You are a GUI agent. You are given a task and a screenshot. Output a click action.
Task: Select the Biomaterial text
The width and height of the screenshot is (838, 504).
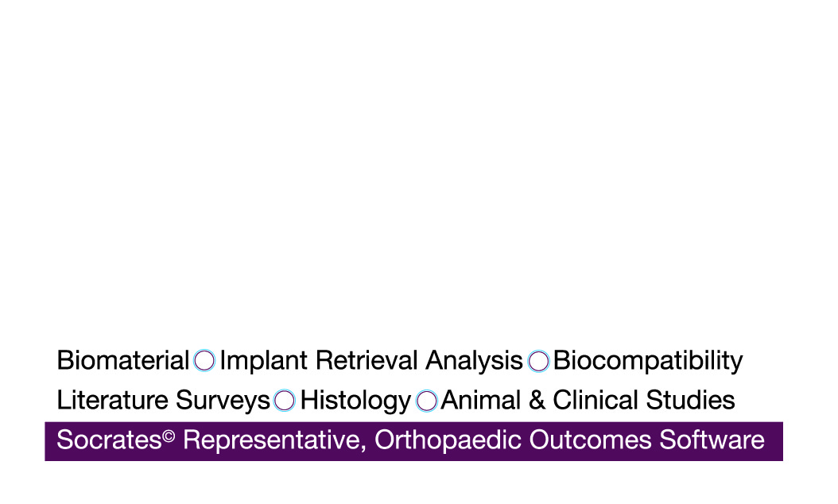coord(123,361)
